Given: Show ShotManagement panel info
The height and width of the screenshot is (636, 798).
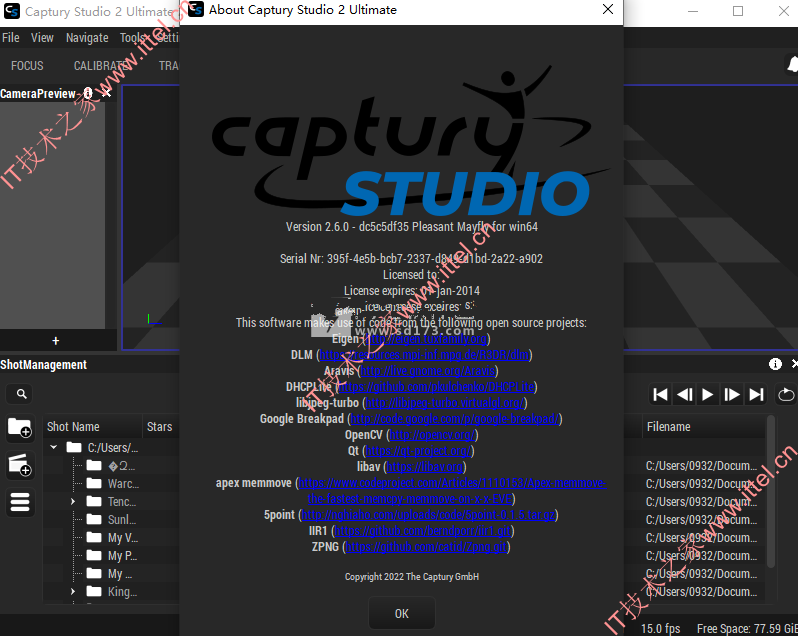Looking at the screenshot, I should 775,364.
